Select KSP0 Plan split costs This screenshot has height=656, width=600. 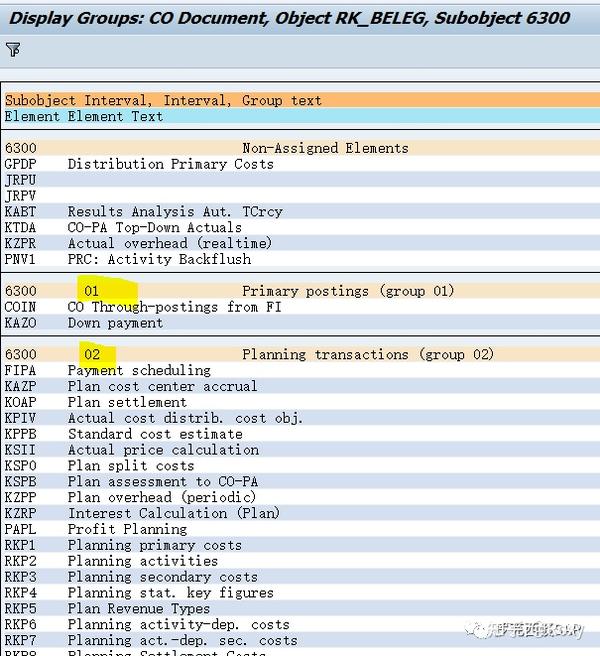click(x=301, y=466)
